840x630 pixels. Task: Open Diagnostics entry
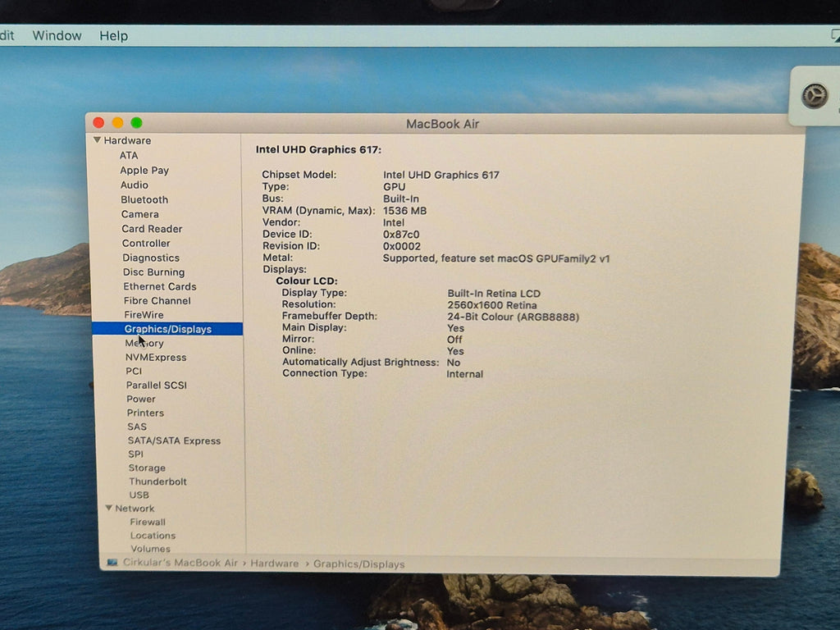pos(151,258)
